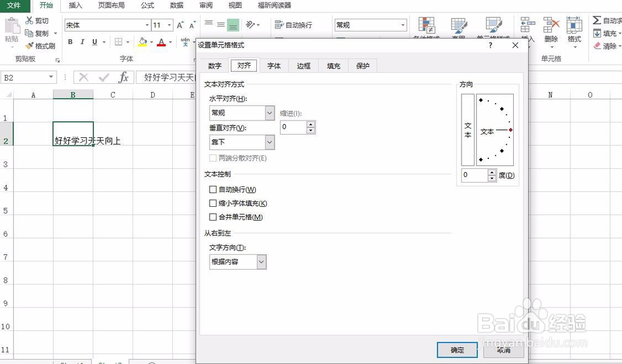Open the 垂直对齐 vertical alignment dropdown
The height and width of the screenshot is (364, 622).
click(268, 142)
